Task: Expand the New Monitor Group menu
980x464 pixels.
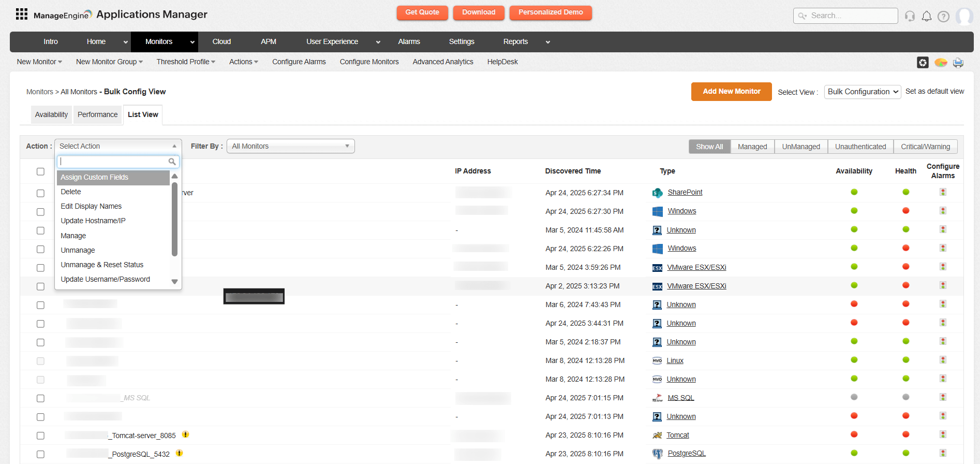Action: tap(109, 62)
